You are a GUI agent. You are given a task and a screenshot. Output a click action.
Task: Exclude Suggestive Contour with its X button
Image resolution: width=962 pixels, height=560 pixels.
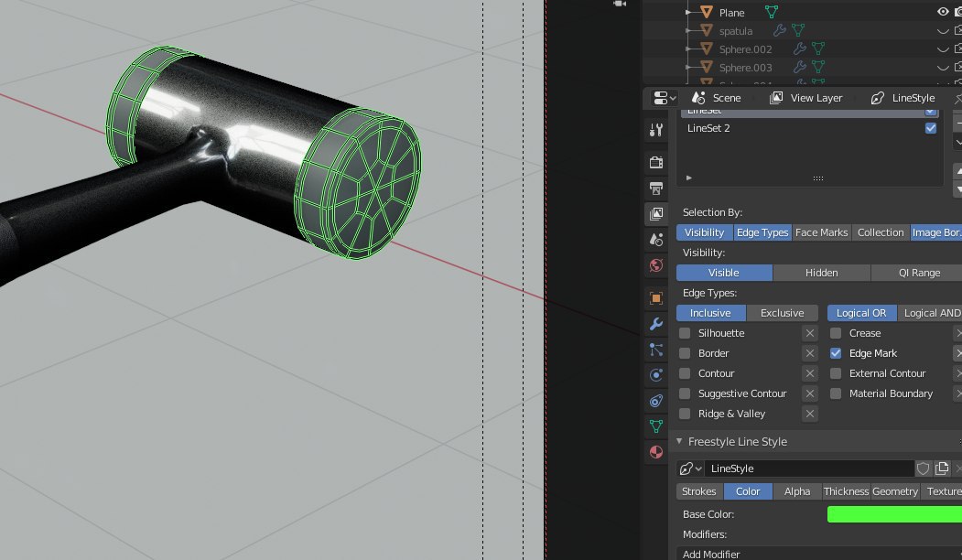click(x=810, y=393)
